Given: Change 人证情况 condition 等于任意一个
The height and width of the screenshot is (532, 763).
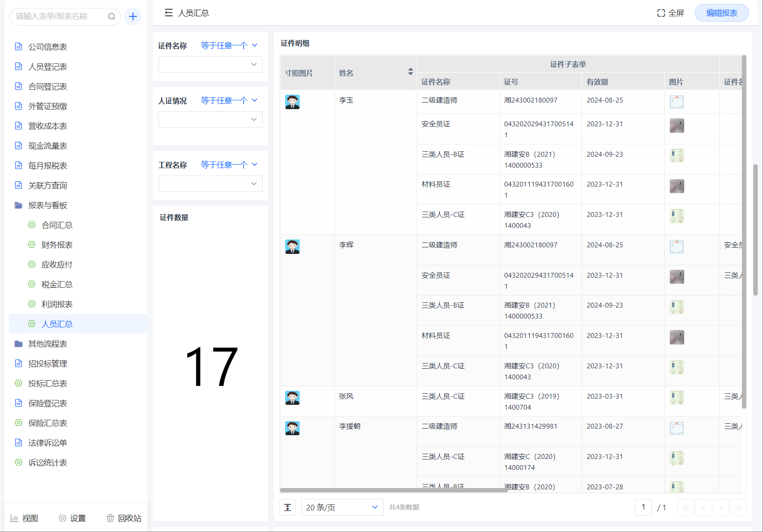Looking at the screenshot, I should coord(229,101).
